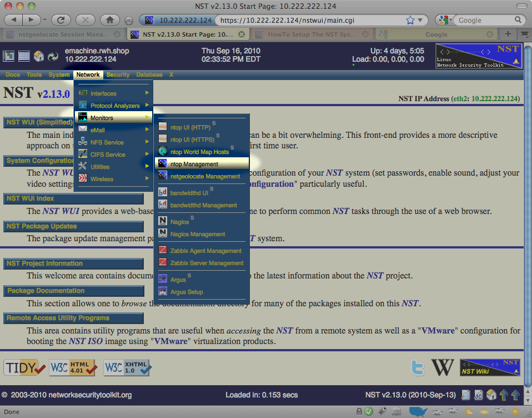Open Zabbix Agent Management entry

coord(202,251)
